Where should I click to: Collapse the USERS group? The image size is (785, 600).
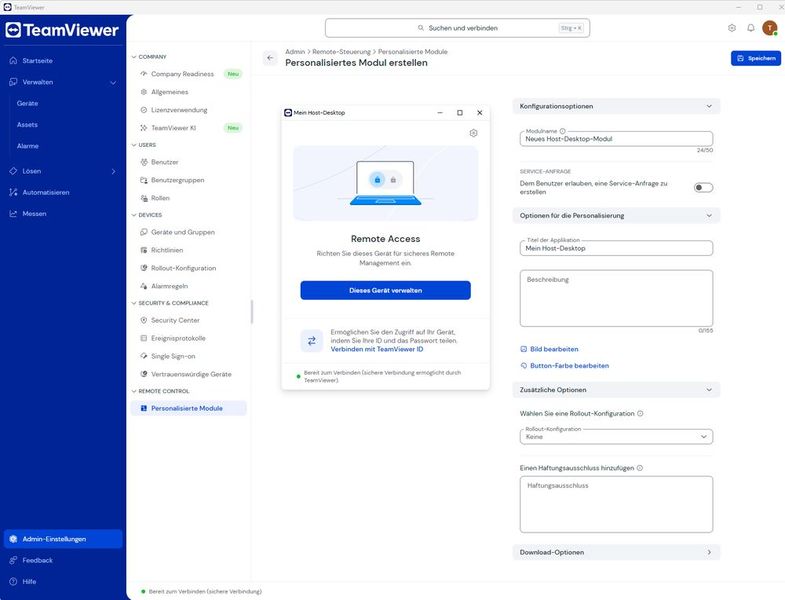click(134, 145)
